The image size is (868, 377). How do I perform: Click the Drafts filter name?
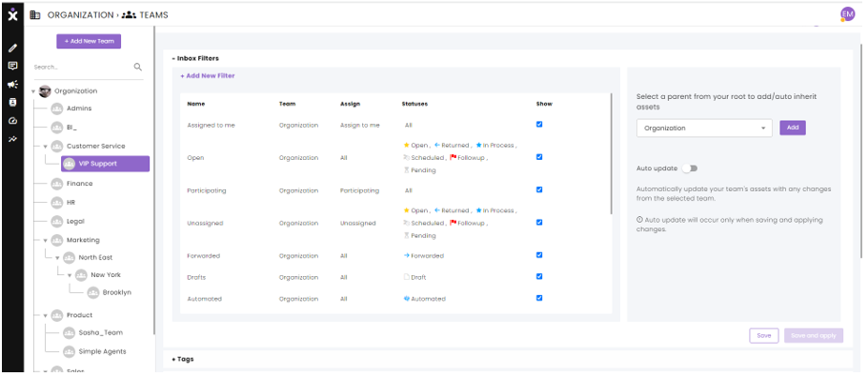tap(196, 277)
